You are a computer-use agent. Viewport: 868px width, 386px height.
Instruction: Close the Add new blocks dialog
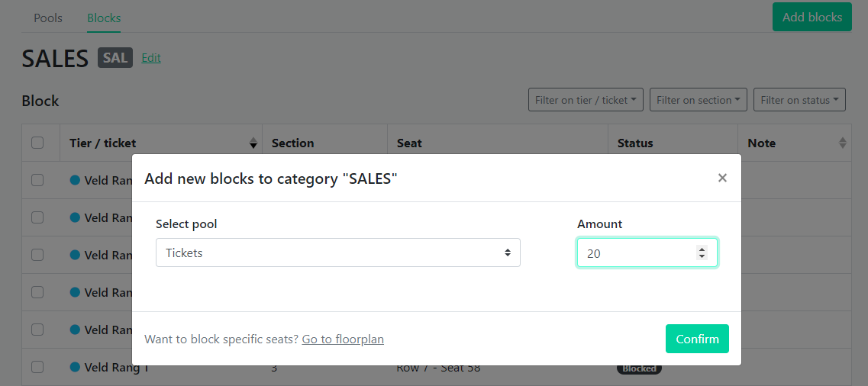coord(722,178)
